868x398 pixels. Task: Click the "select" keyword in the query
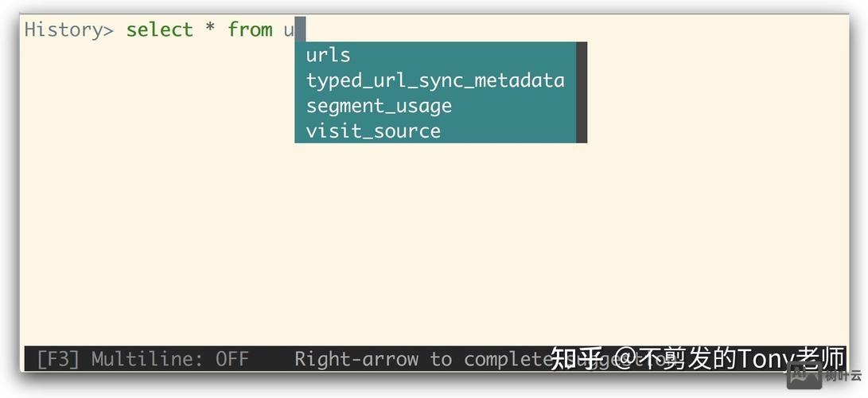(159, 30)
